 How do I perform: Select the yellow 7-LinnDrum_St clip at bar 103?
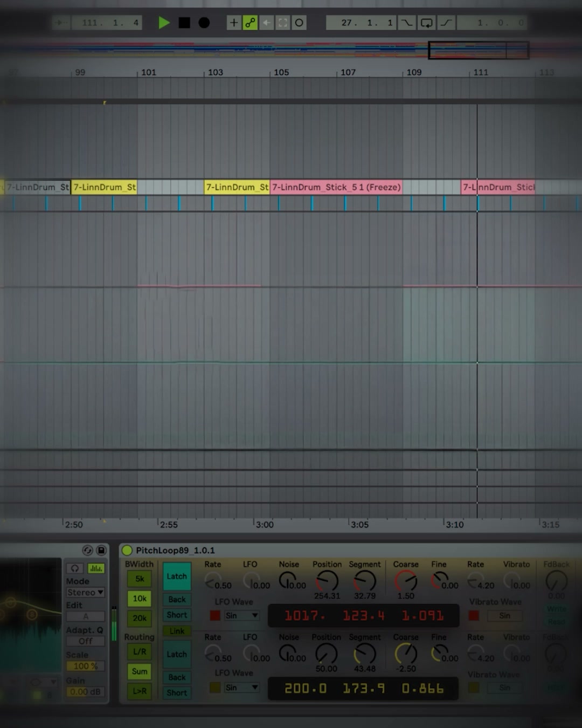tap(237, 187)
